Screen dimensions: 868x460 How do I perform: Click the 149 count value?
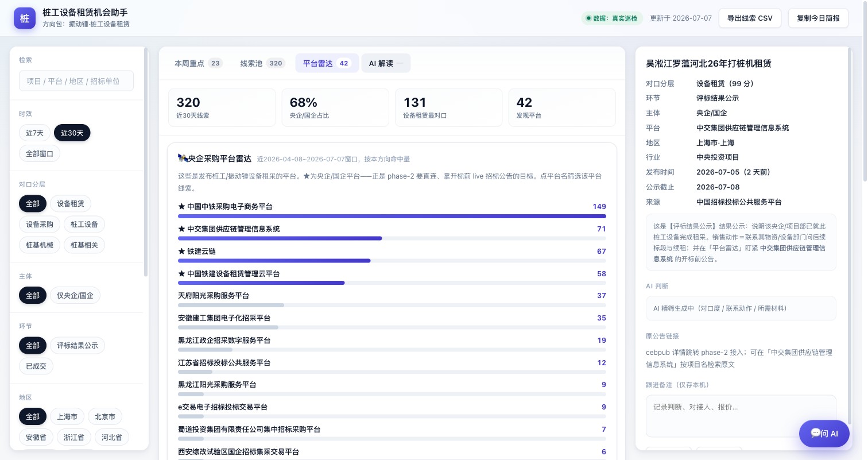point(599,207)
